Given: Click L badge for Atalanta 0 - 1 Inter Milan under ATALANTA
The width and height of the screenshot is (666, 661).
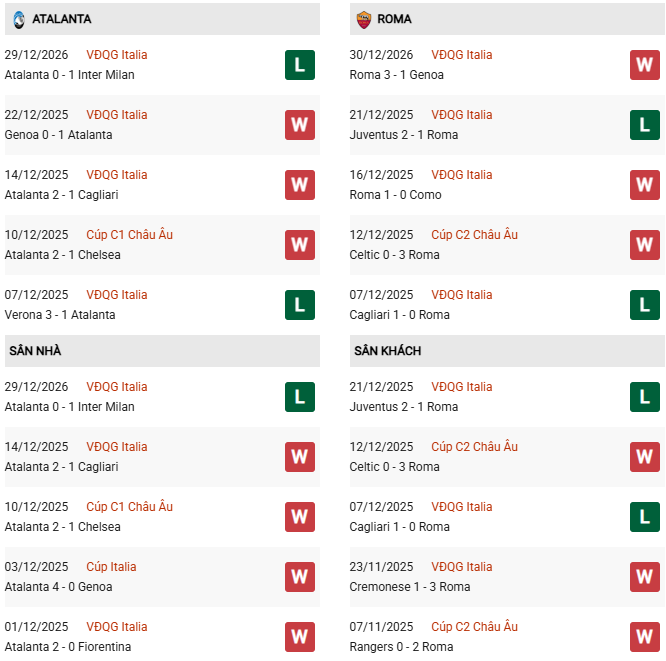Looking at the screenshot, I should point(299,65).
